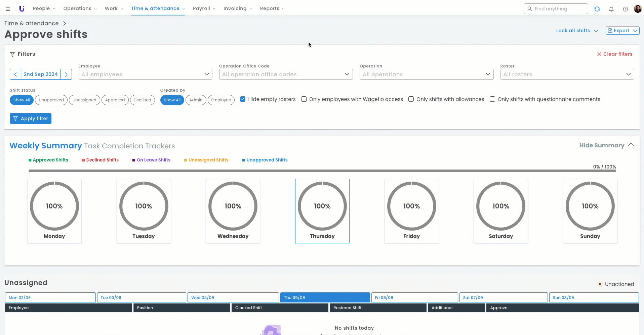Viewport: 644px width, 335px height.
Task: Go to next week arrow
Action: click(66, 74)
